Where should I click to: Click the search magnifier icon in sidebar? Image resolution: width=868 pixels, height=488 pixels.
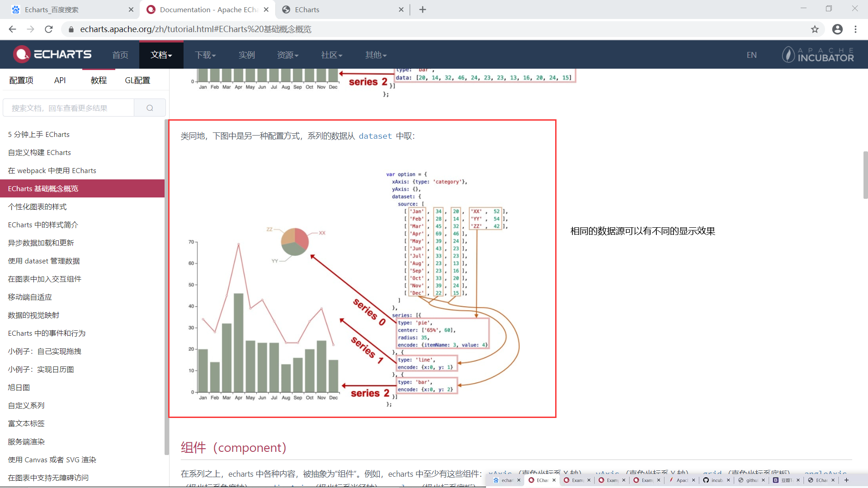pos(150,108)
